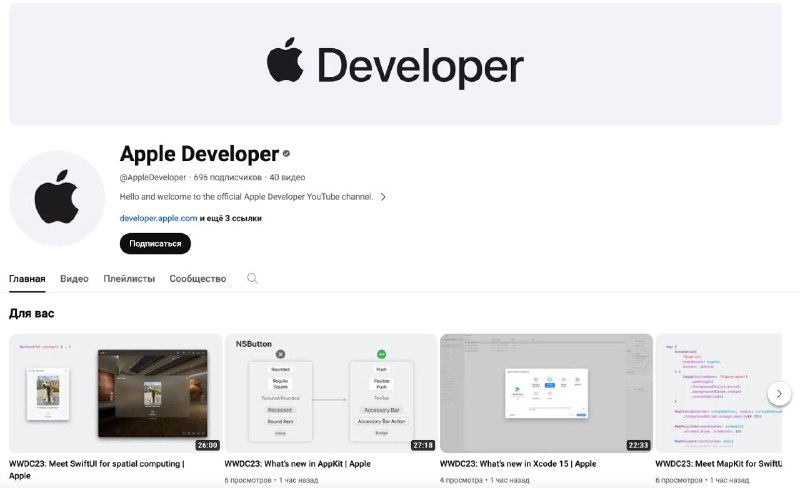This screenshot has width=800, height=488.
Task: Open SwiftUI for spatial computing thumbnail
Action: 115,393
